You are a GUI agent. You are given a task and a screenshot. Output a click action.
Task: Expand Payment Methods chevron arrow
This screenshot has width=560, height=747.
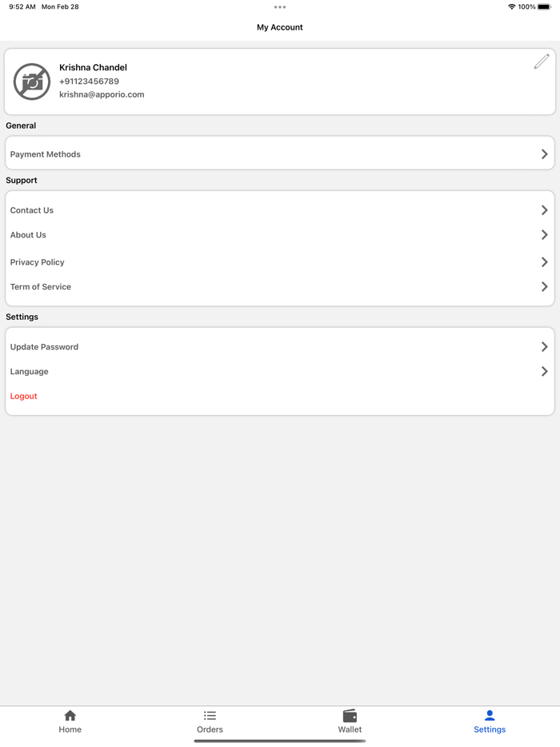tap(544, 154)
